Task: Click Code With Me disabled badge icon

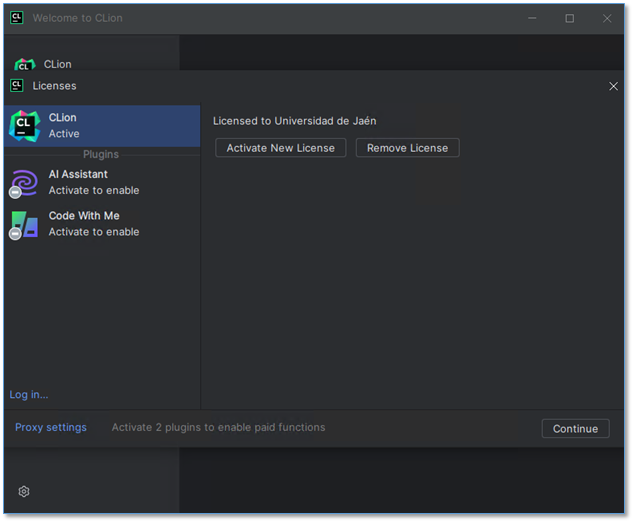Action: [15, 234]
